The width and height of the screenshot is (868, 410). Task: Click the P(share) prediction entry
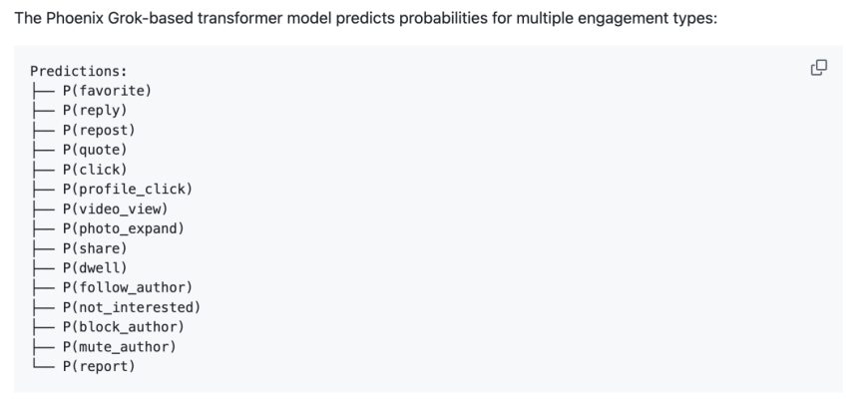[95, 248]
